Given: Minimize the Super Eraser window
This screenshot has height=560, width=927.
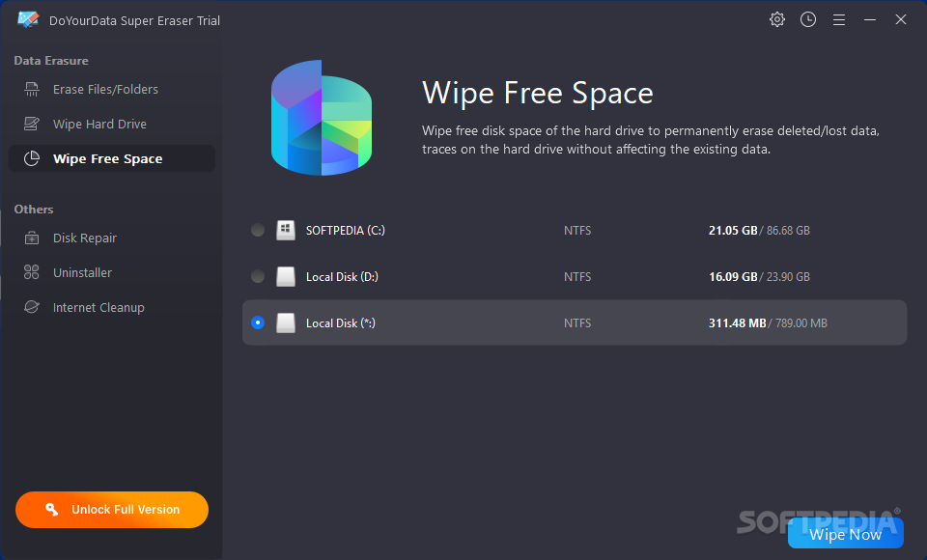Looking at the screenshot, I should click(x=870, y=20).
